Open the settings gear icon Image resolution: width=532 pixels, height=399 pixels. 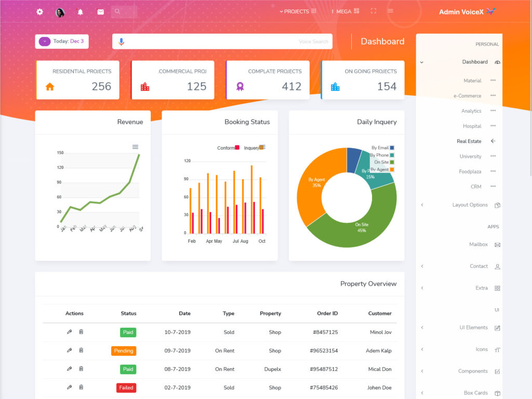(39, 12)
